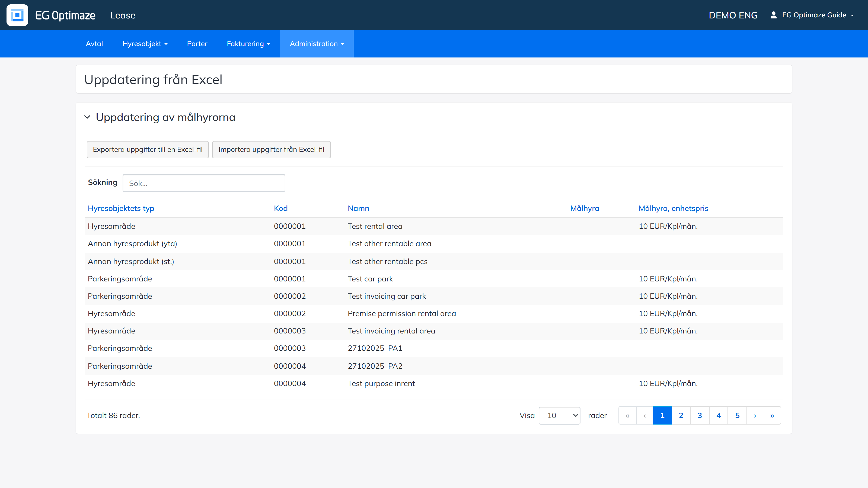
Task: Select the 27102025_PA2 row name
Action: tap(375, 366)
